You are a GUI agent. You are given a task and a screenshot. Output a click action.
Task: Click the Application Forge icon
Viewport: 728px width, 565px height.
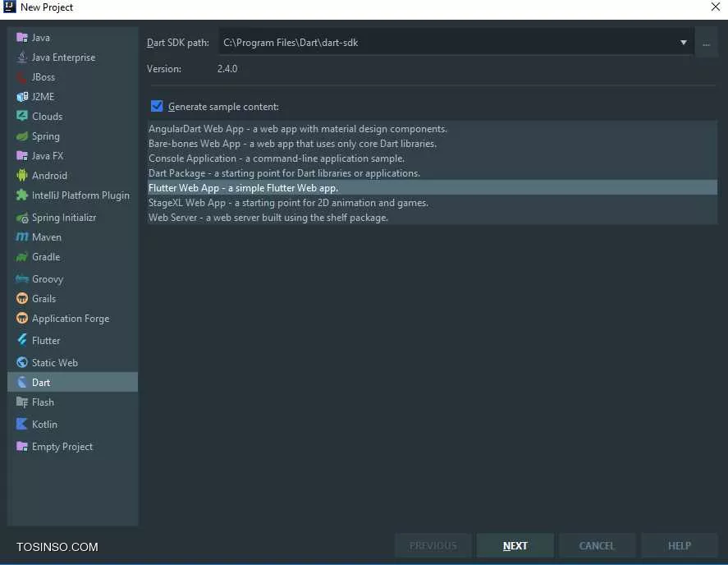tap(22, 319)
